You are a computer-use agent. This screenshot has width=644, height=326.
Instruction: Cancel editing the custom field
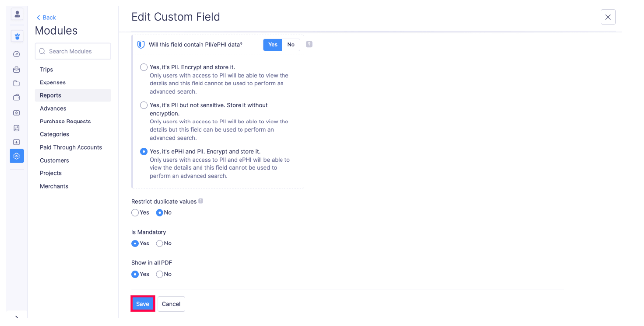click(171, 304)
